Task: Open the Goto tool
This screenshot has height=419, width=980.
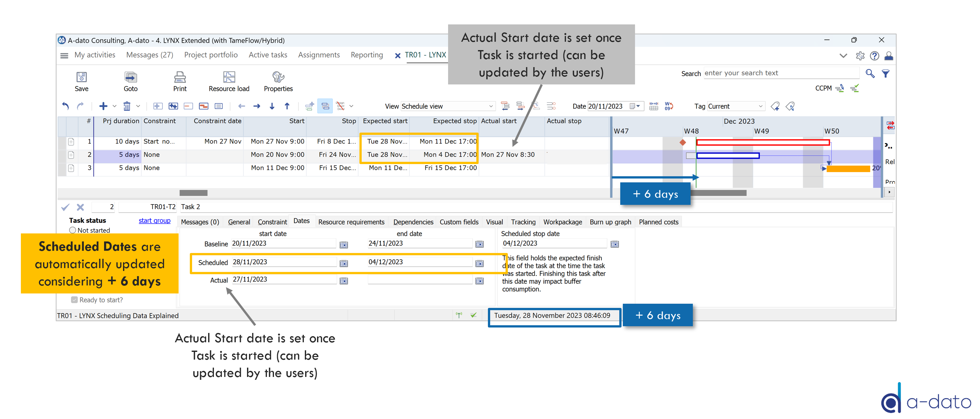Action: coord(130,77)
